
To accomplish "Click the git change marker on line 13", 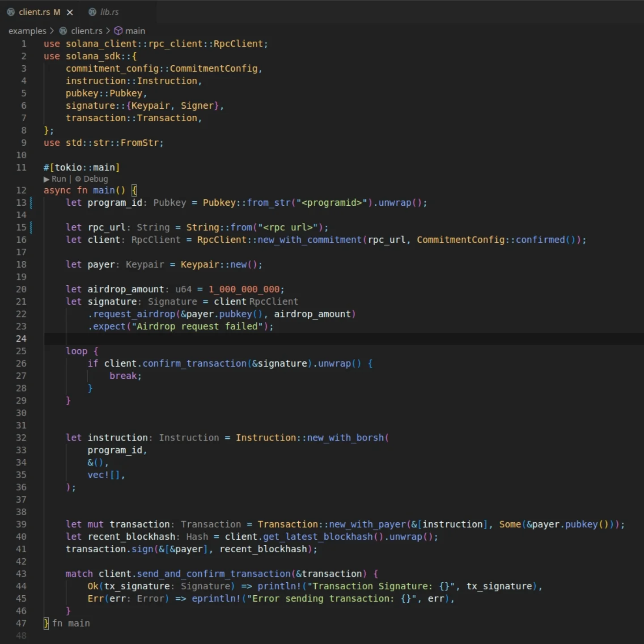I will tap(31, 203).
